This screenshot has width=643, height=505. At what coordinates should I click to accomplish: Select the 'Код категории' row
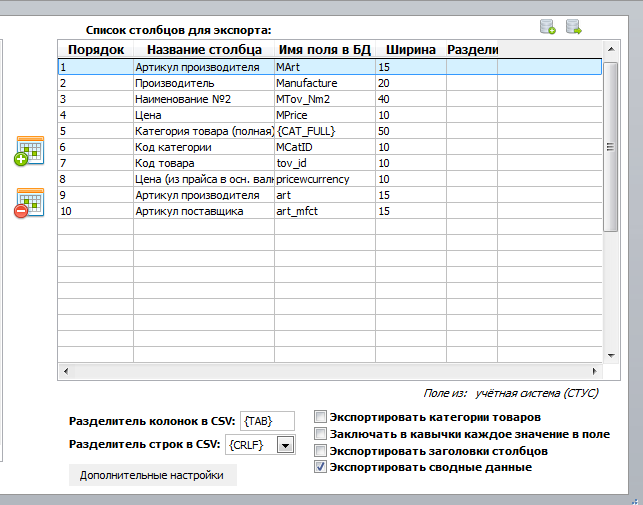tap(330, 147)
